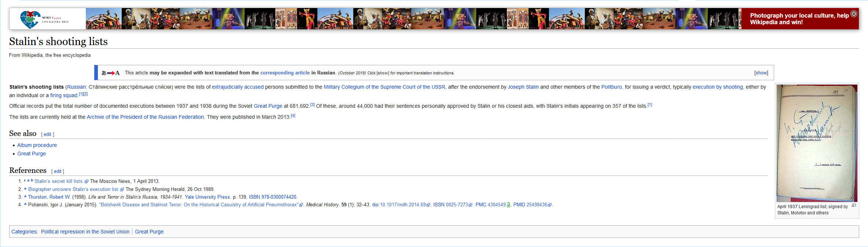
Task: Open Political repression in the Soviet Union category
Action: 85,232
